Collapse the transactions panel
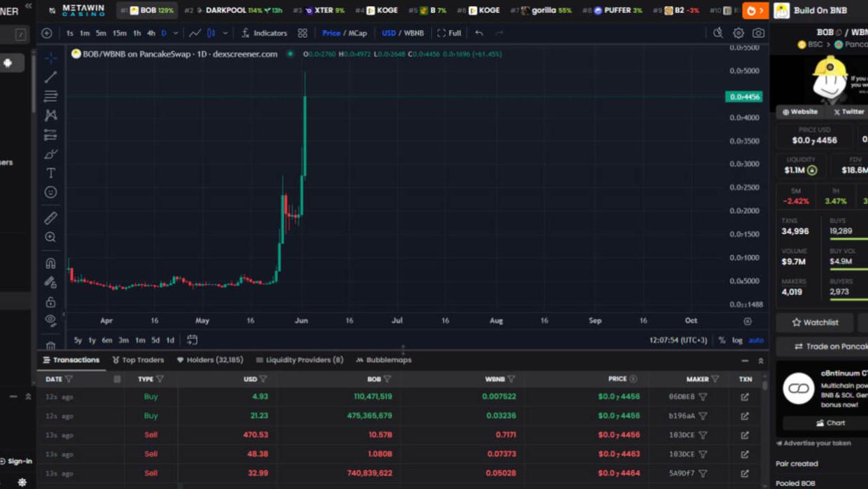This screenshot has width=868, height=489. click(x=745, y=360)
